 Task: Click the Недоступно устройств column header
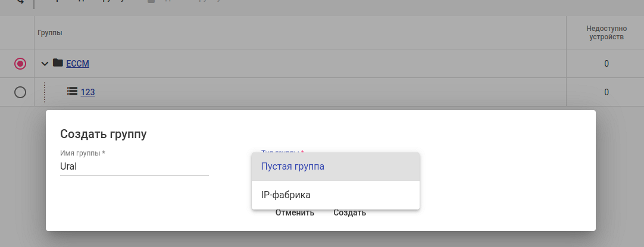tap(605, 33)
